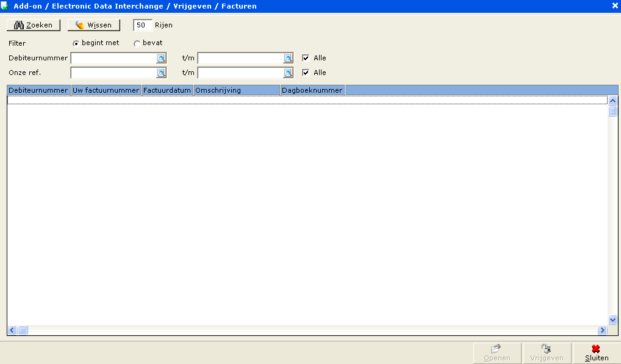Click the Zoeken search button

tap(34, 25)
